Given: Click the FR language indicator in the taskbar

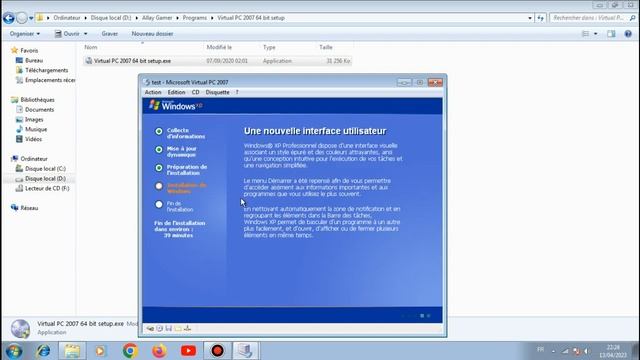Looking at the screenshot, I should (x=540, y=350).
